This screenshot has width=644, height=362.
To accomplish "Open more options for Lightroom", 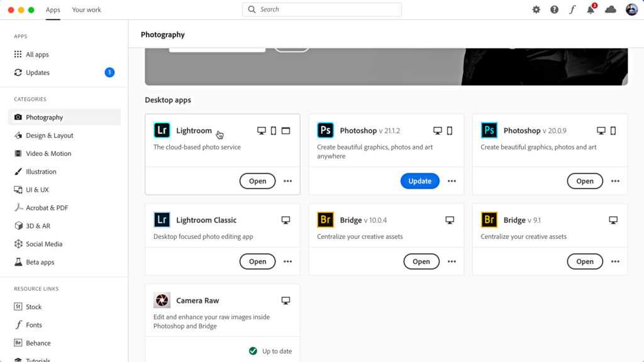I will pyautogui.click(x=287, y=181).
